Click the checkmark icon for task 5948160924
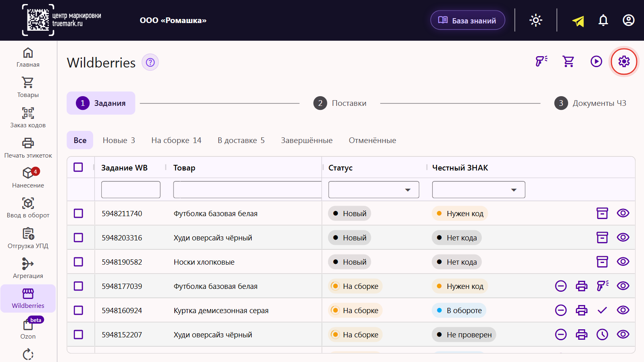The image size is (644, 362). click(602, 310)
